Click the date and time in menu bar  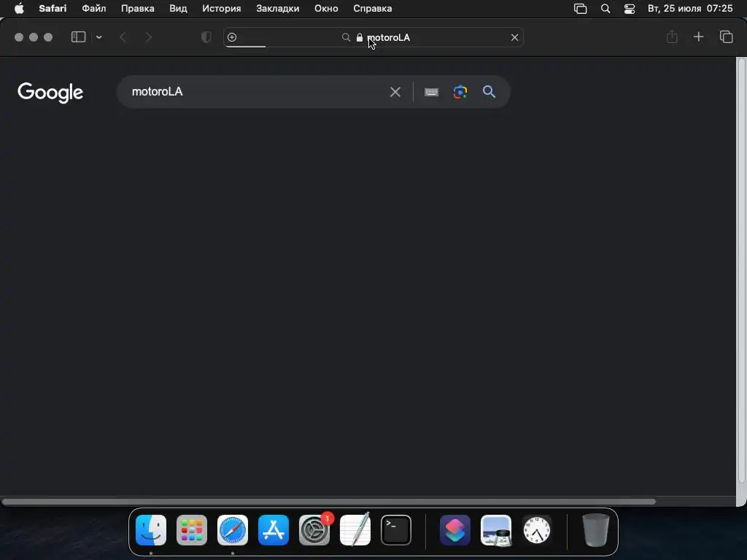[x=690, y=9]
